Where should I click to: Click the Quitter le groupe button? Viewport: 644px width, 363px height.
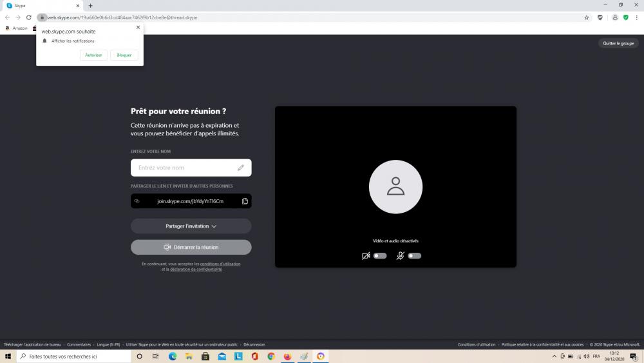(x=618, y=43)
